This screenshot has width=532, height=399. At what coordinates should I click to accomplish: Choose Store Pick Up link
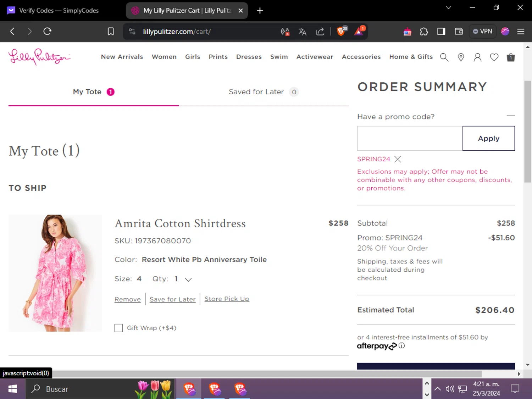[x=227, y=299]
